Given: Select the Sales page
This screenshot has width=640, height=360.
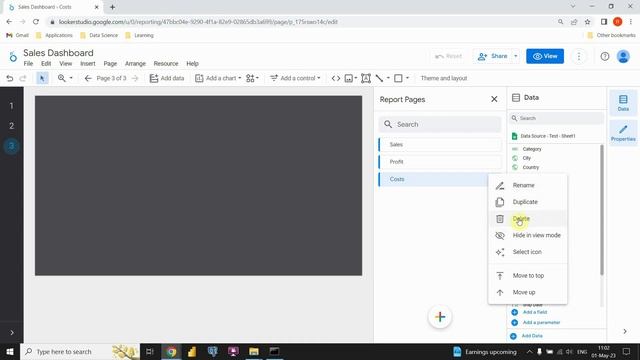Looking at the screenshot, I should (440, 144).
